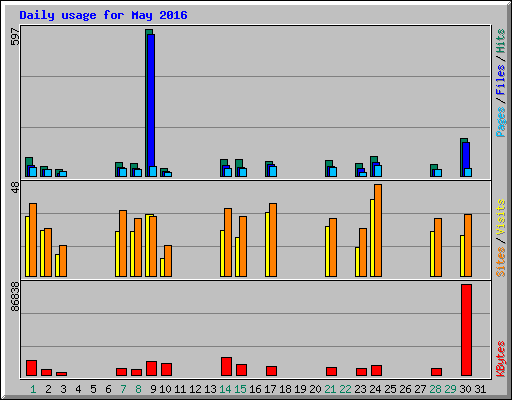Click day label 15 on the x-axis

pos(240,389)
